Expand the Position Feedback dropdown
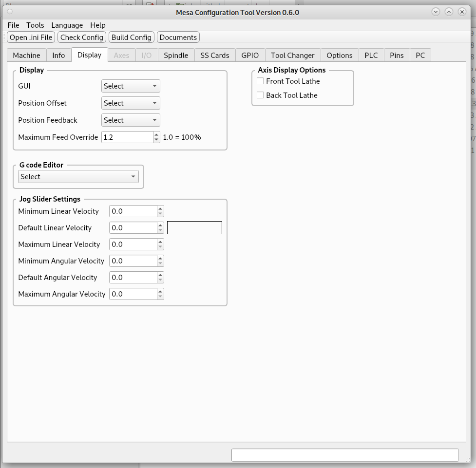The width and height of the screenshot is (476, 468). click(131, 120)
